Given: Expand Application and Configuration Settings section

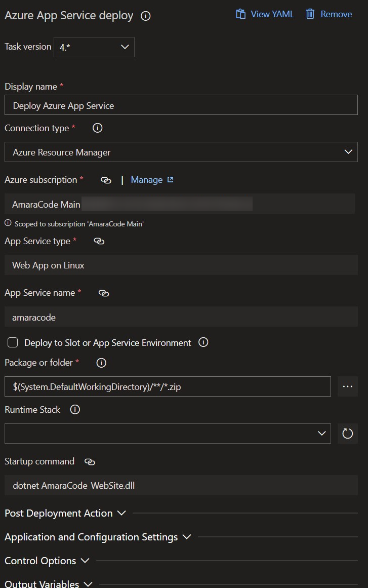Looking at the screenshot, I should pos(98,537).
